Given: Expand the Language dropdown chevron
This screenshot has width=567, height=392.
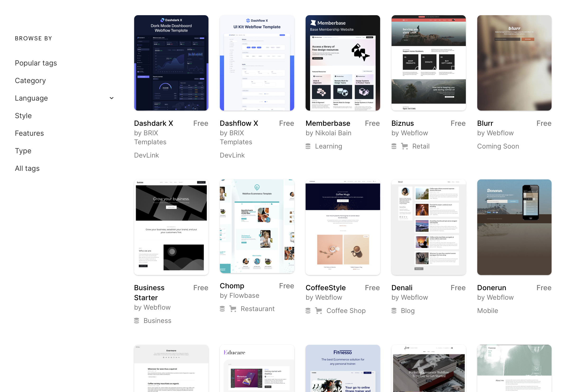Looking at the screenshot, I should 112,98.
